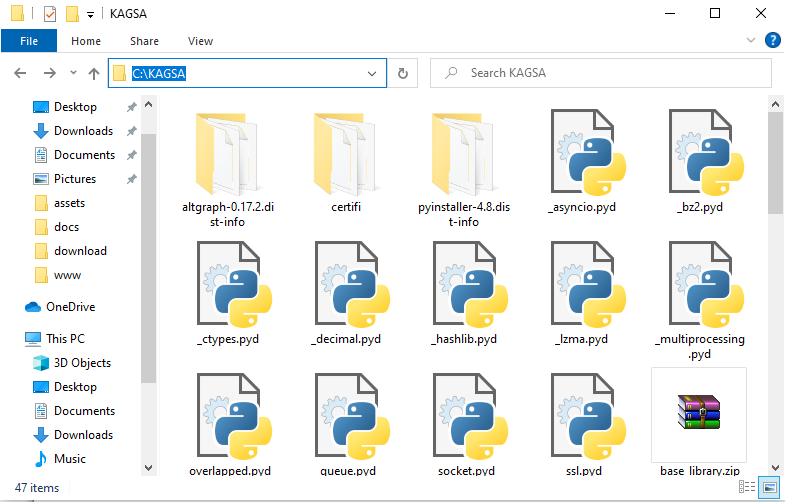Expand the ribbon with the chevron
The height and width of the screenshot is (502, 785).
point(750,40)
